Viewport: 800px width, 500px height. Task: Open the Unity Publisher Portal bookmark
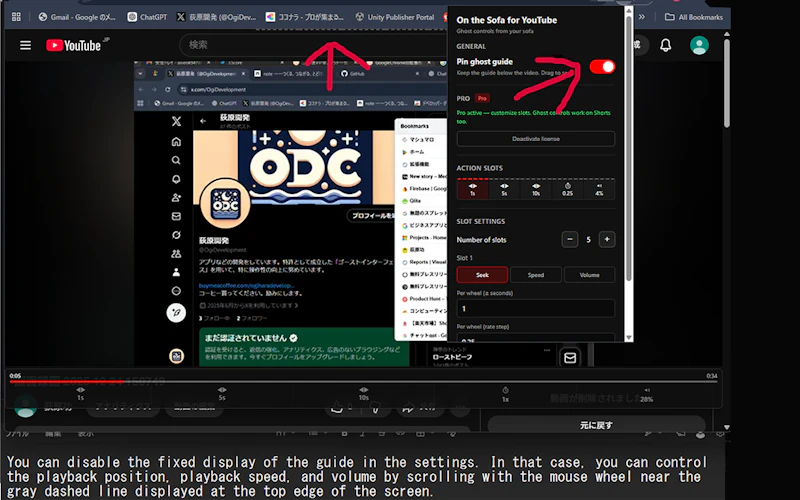click(x=395, y=17)
